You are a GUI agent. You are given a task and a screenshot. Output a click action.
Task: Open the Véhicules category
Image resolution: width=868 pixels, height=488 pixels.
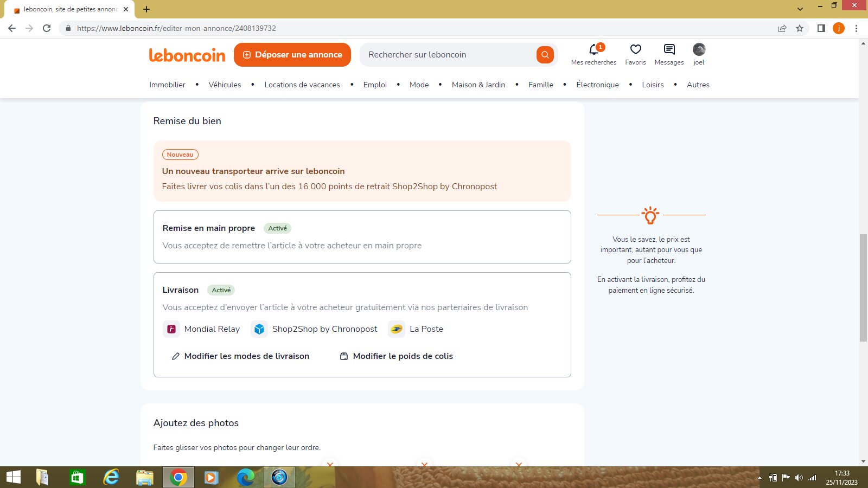[x=225, y=85]
